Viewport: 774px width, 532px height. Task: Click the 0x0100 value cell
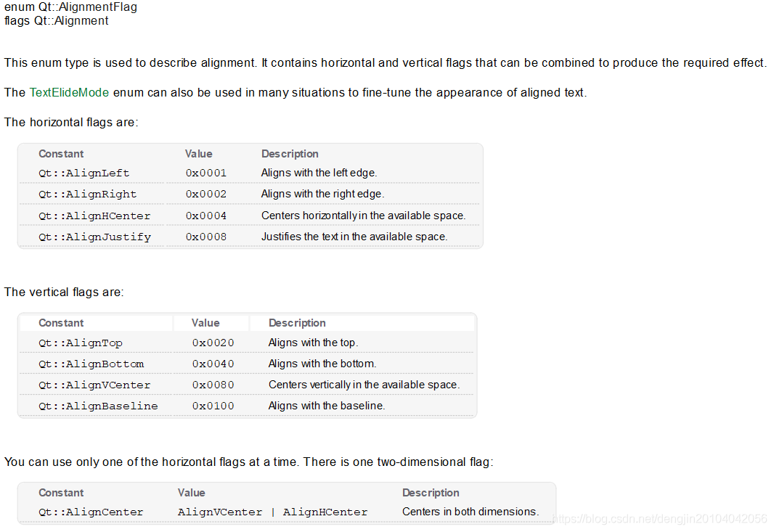click(213, 406)
